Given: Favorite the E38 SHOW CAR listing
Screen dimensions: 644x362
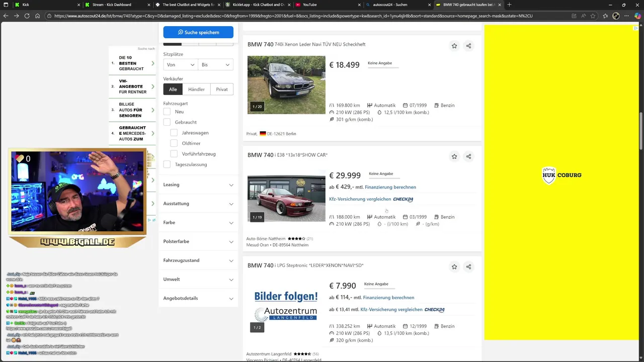Looking at the screenshot, I should 454,156.
